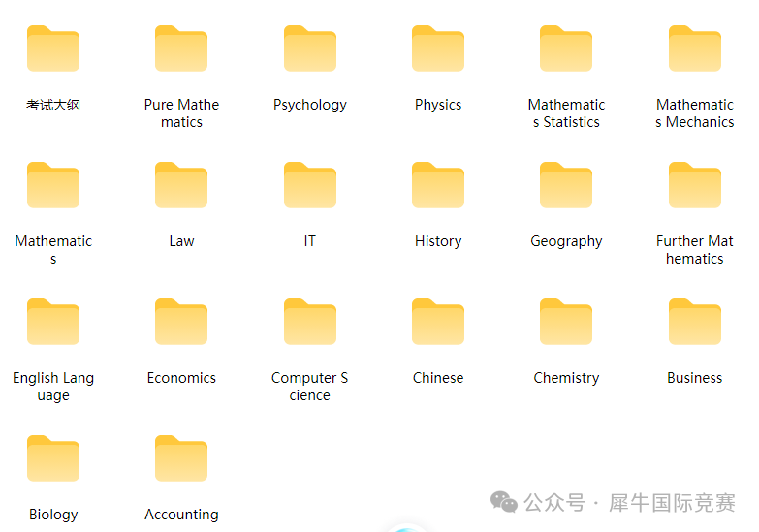Click the English Language folder
Screen dimensions: 759x532
(53, 322)
